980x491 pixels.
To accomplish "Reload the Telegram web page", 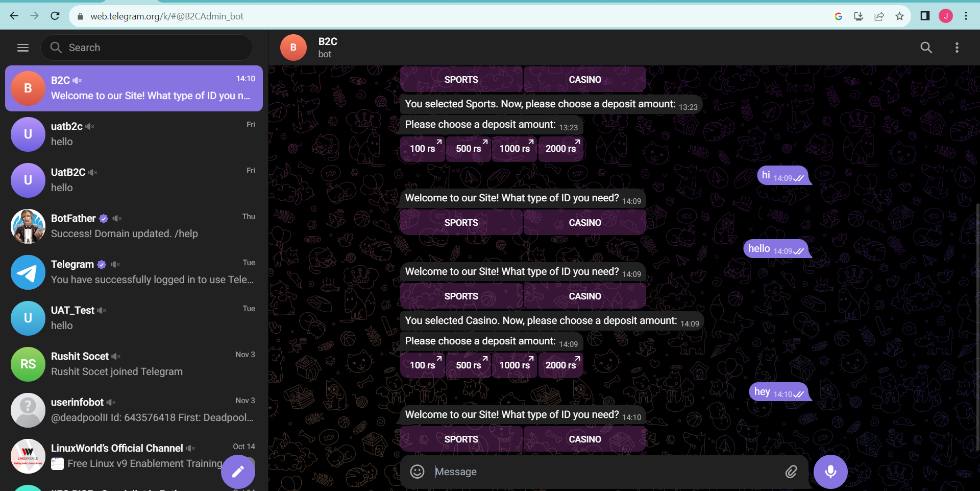I will 55,16.
